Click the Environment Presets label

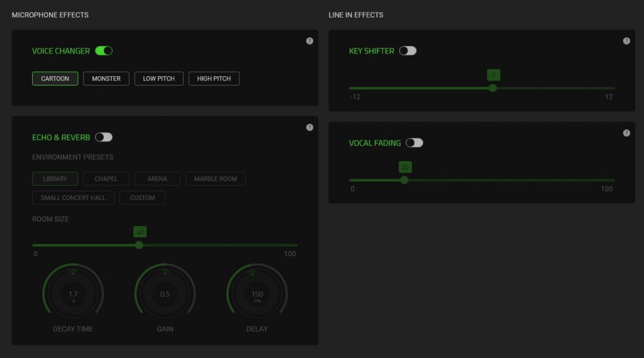tap(73, 157)
